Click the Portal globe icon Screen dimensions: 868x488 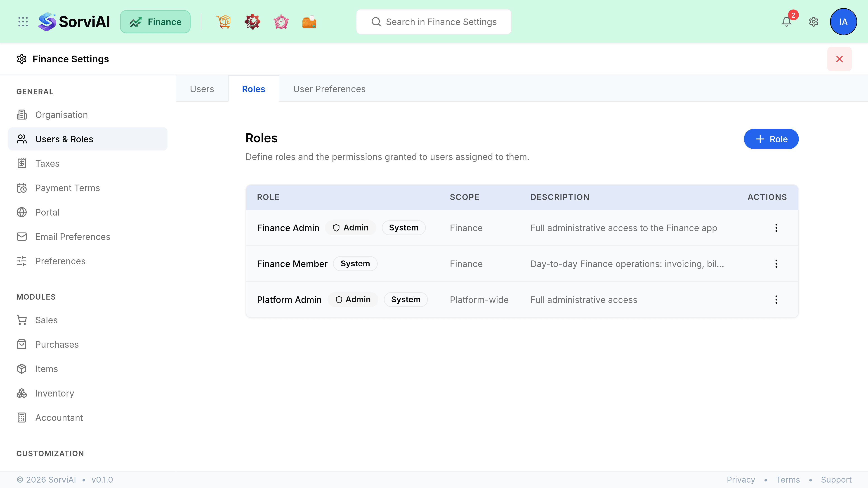(21, 213)
